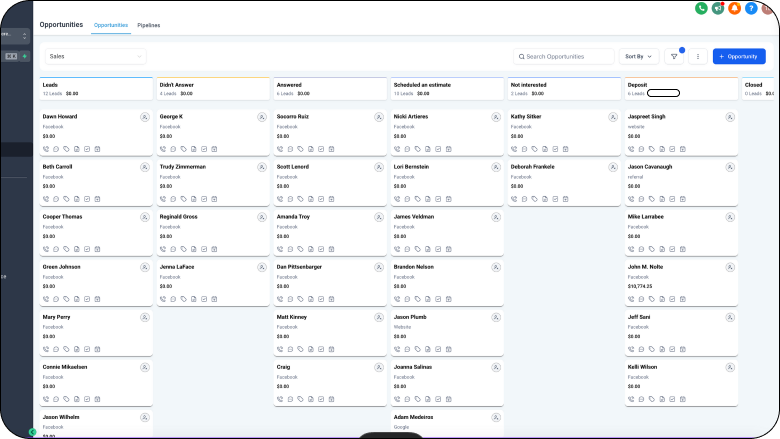Screen dimensions: 780x439
Task: Click the phone call icon on Dawn Howard's card
Action: click(x=46, y=148)
